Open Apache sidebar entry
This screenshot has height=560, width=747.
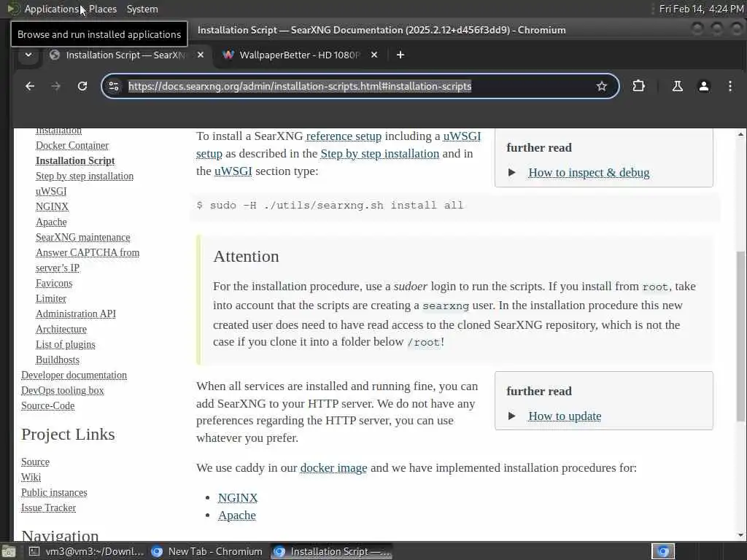[x=51, y=222]
